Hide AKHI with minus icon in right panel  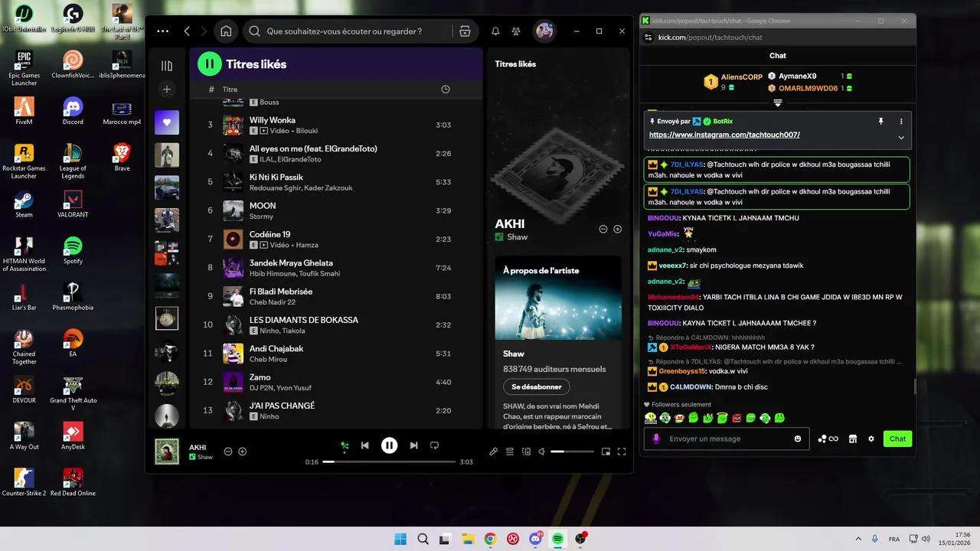point(603,229)
